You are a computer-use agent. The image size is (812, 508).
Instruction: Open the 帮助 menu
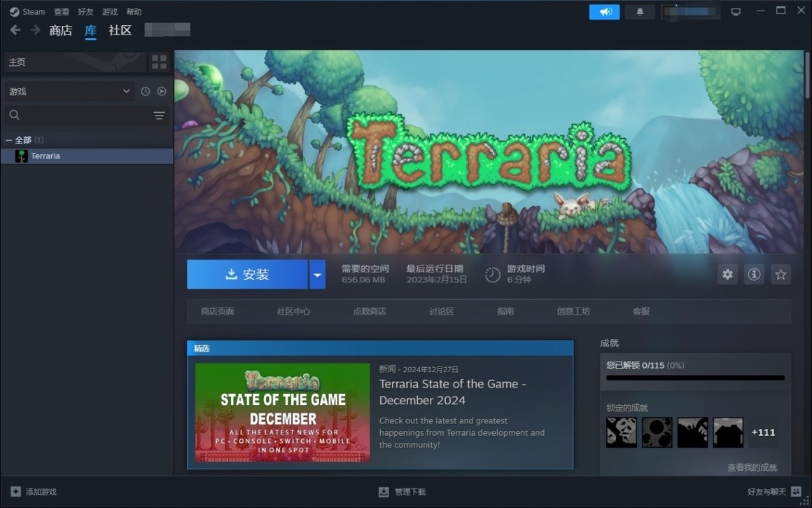tap(134, 11)
